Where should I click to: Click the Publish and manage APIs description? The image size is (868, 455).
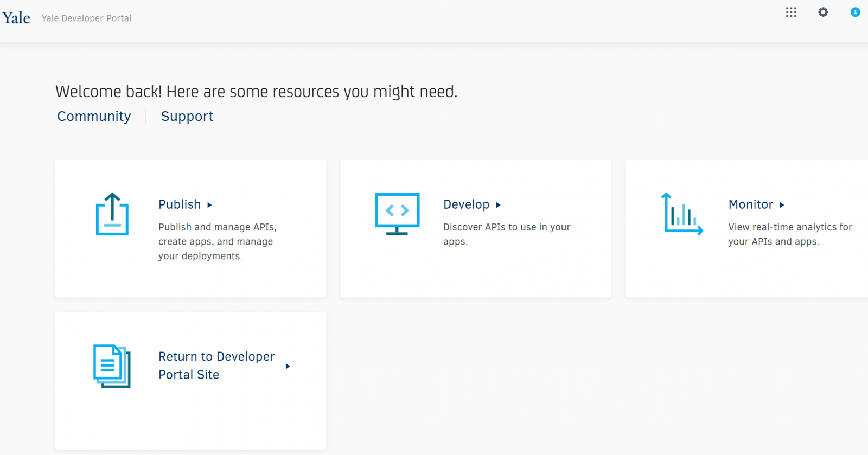point(217,241)
